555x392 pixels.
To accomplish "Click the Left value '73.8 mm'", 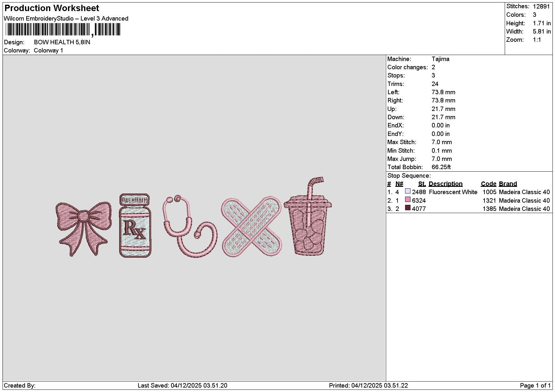I will point(443,92).
